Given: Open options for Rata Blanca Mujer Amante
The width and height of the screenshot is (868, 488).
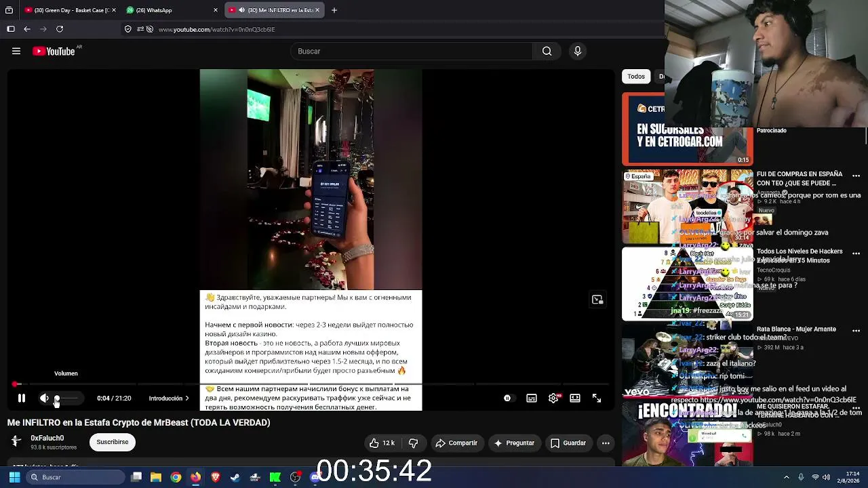Looking at the screenshot, I should click(856, 331).
